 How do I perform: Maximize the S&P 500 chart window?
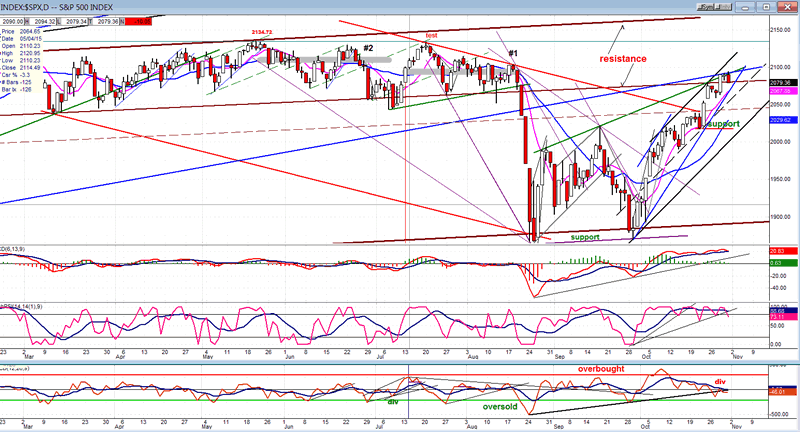tap(766, 7)
